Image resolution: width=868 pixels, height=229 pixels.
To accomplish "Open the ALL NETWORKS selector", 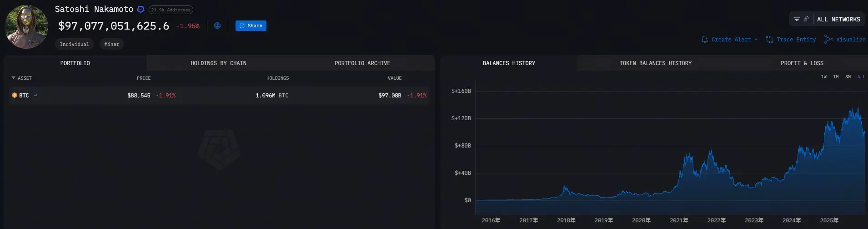I will click(838, 20).
